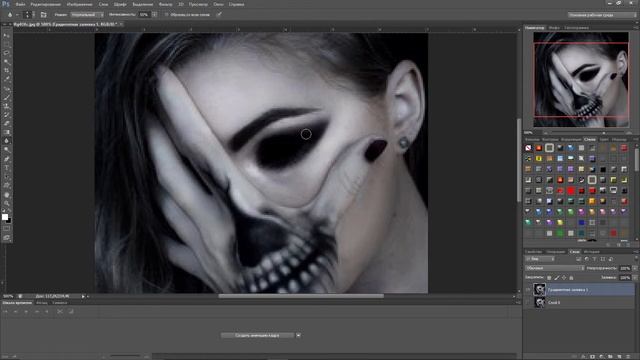Open the Окно menu

pyautogui.click(x=218, y=4)
